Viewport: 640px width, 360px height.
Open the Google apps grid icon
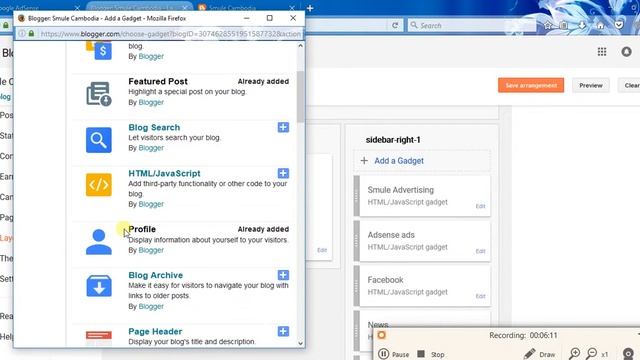(x=602, y=52)
